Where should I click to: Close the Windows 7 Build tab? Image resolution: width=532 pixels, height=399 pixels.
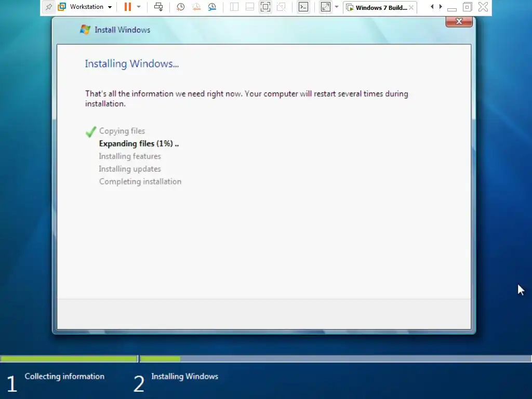tap(411, 7)
